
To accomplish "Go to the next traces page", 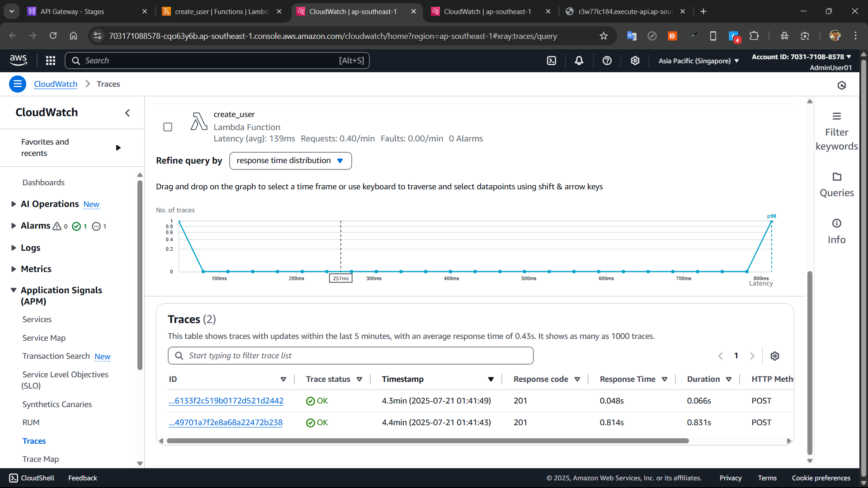I will [x=752, y=356].
